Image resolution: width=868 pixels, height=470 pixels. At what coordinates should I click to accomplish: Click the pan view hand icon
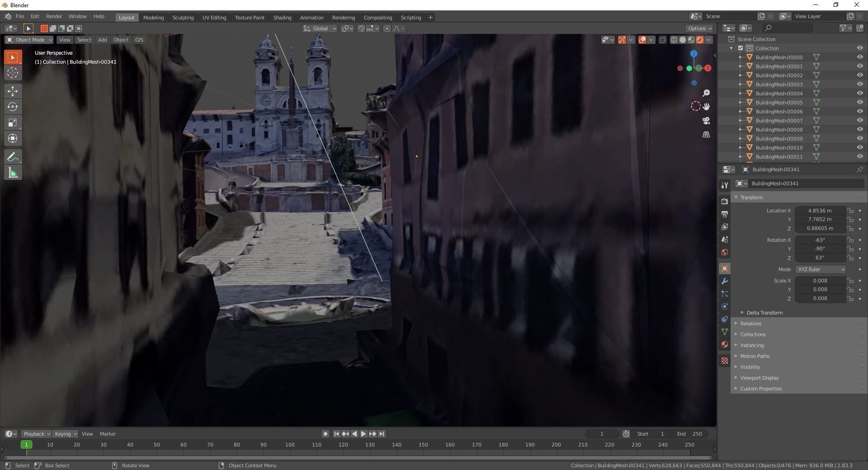(706, 107)
